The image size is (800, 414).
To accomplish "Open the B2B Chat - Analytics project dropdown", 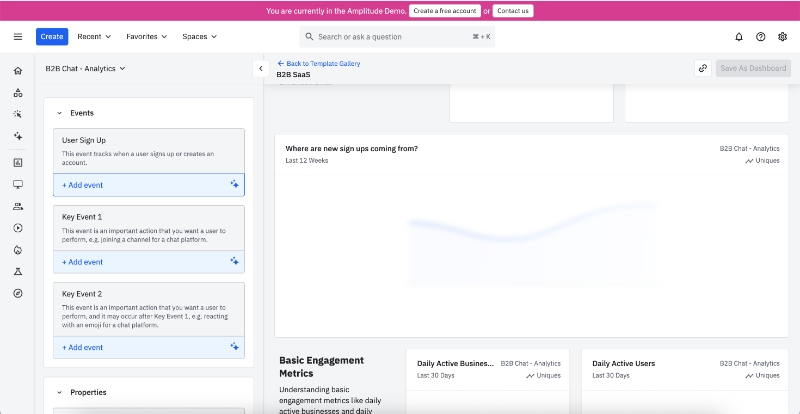I will (x=85, y=68).
